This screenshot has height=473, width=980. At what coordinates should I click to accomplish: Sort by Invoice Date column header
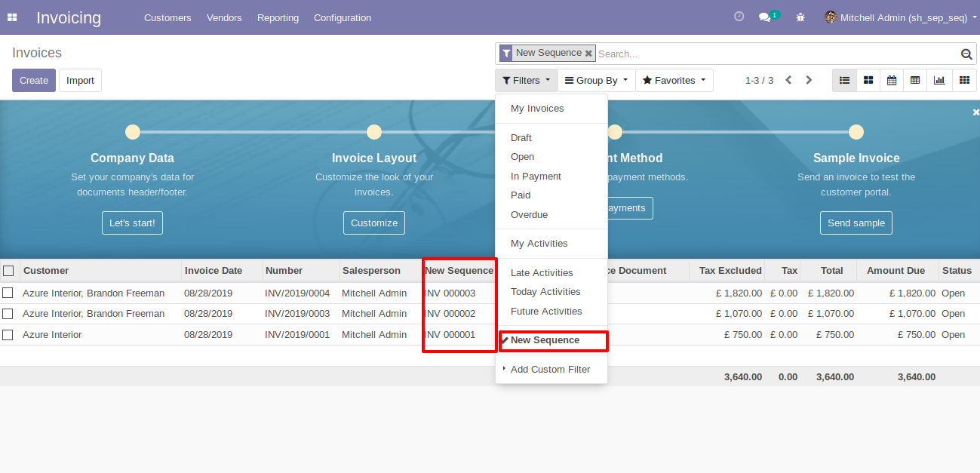[222, 271]
